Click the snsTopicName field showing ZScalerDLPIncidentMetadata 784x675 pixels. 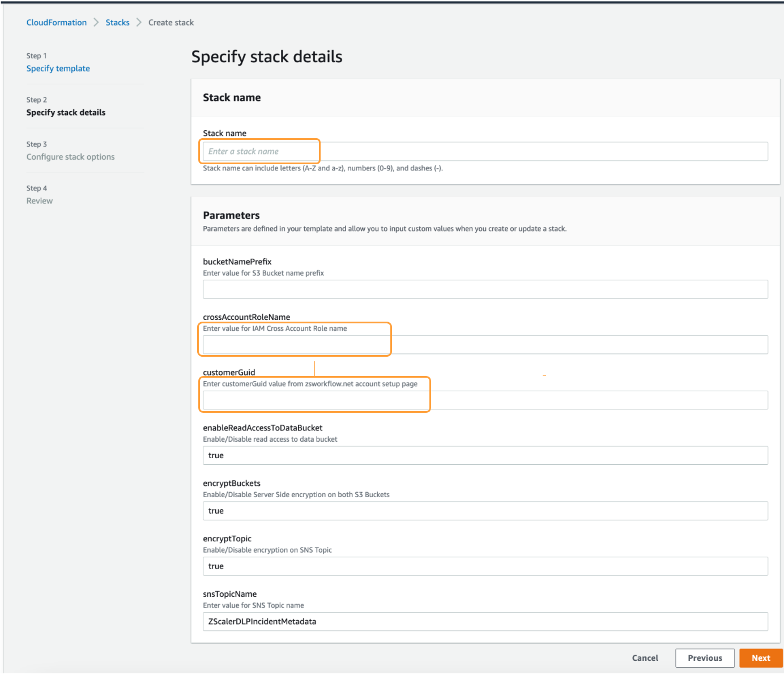coord(485,621)
